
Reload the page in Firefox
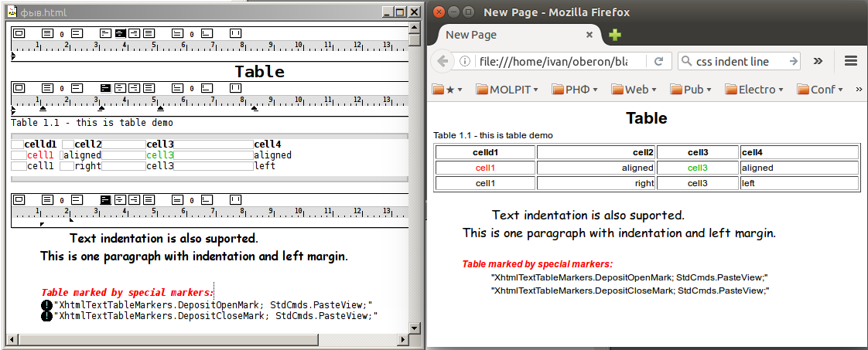tap(659, 61)
